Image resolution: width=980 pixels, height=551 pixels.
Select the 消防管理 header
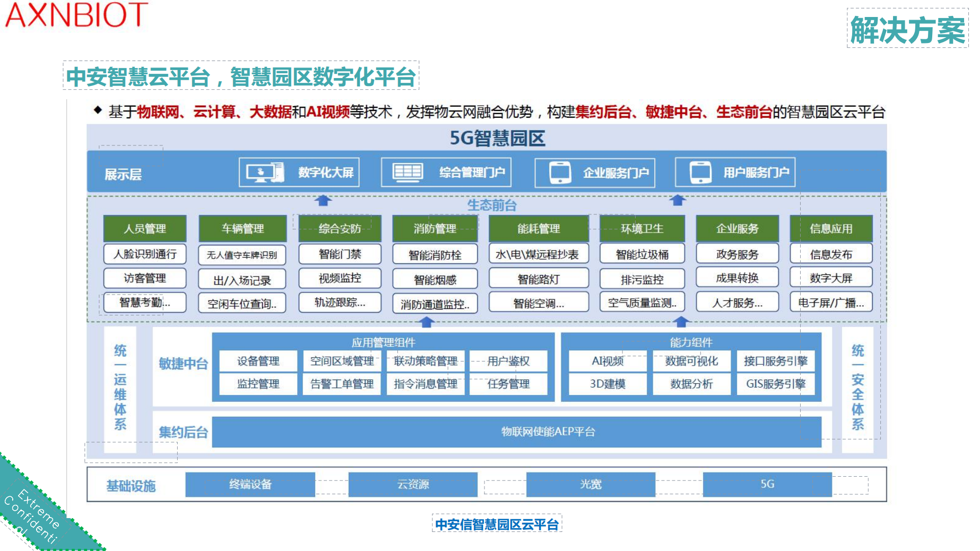[435, 229]
